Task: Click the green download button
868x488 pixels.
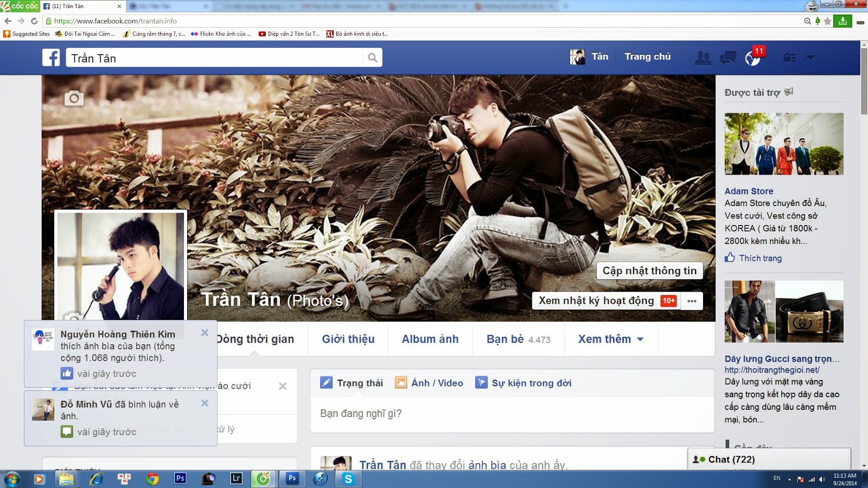Action: (843, 21)
